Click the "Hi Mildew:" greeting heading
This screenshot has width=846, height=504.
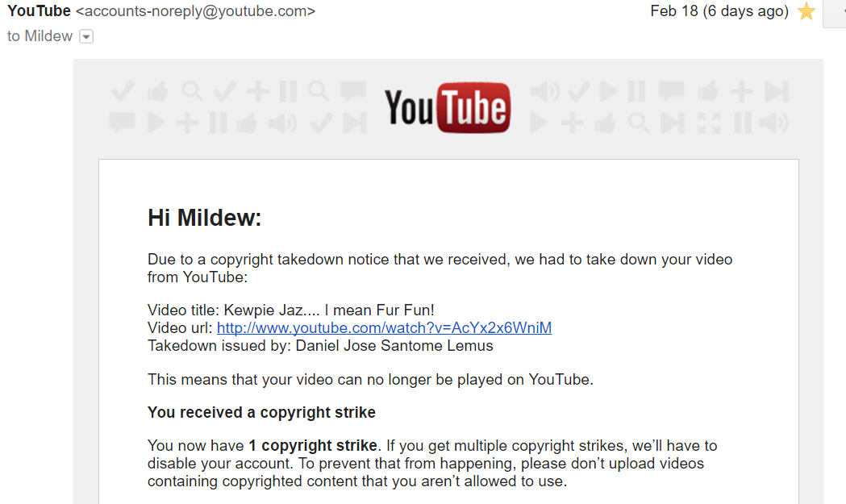[x=205, y=218]
